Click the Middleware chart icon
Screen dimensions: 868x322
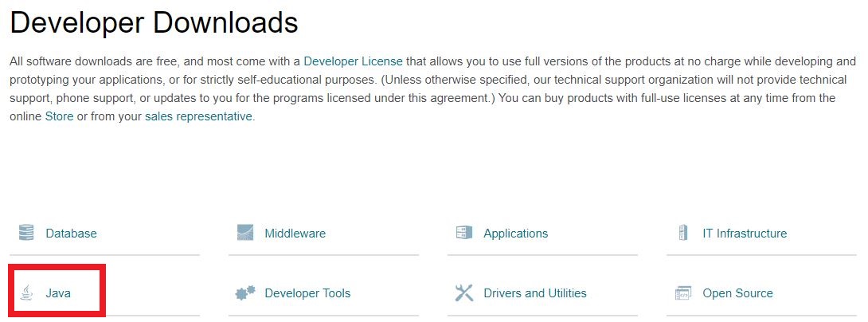244,233
